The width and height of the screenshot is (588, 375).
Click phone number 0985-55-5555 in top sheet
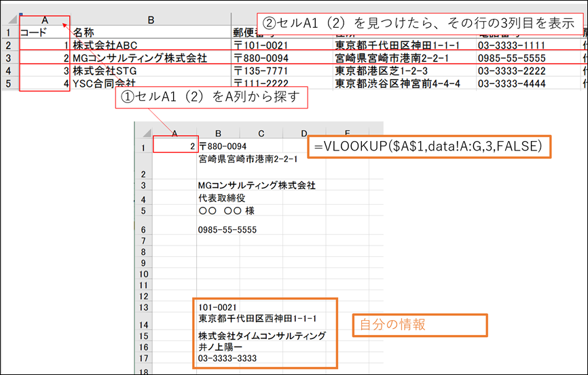(529, 58)
